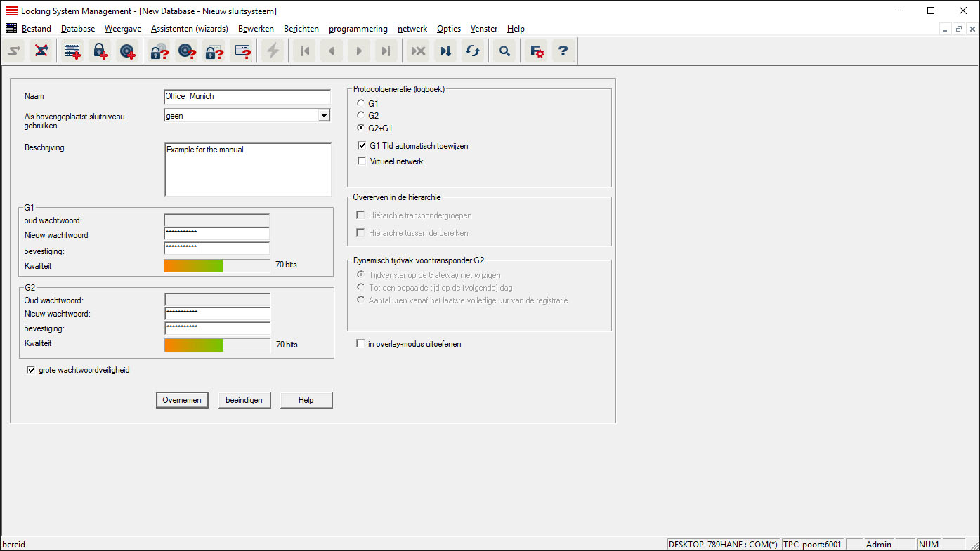This screenshot has width=980, height=551.
Task: Expand the bovengeplaatst sluitniveau dropdown
Action: tap(323, 116)
